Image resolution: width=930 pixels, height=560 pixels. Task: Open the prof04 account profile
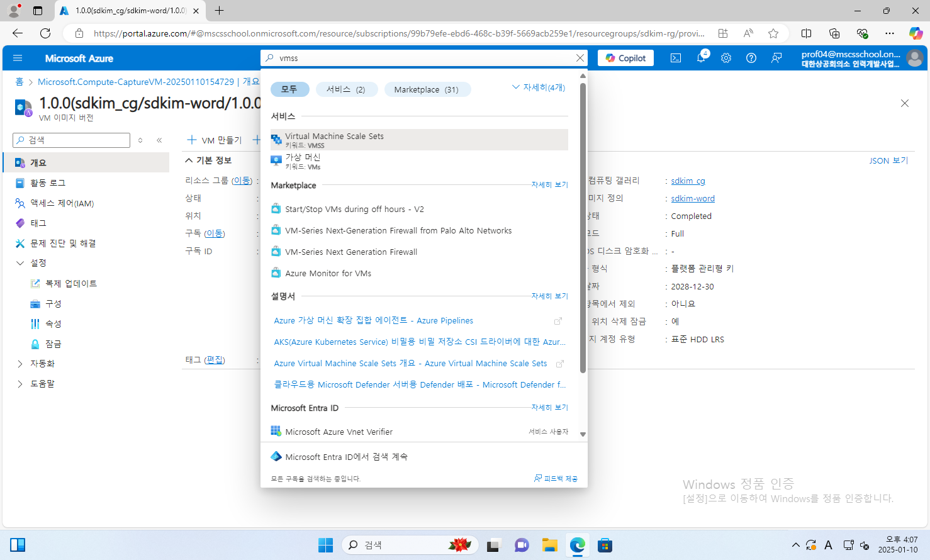coord(861,59)
